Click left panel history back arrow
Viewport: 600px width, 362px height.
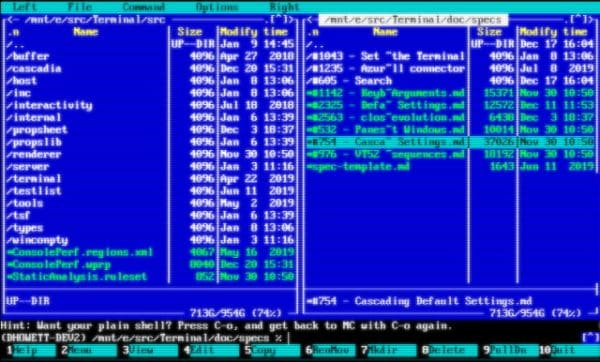[x=11, y=19]
